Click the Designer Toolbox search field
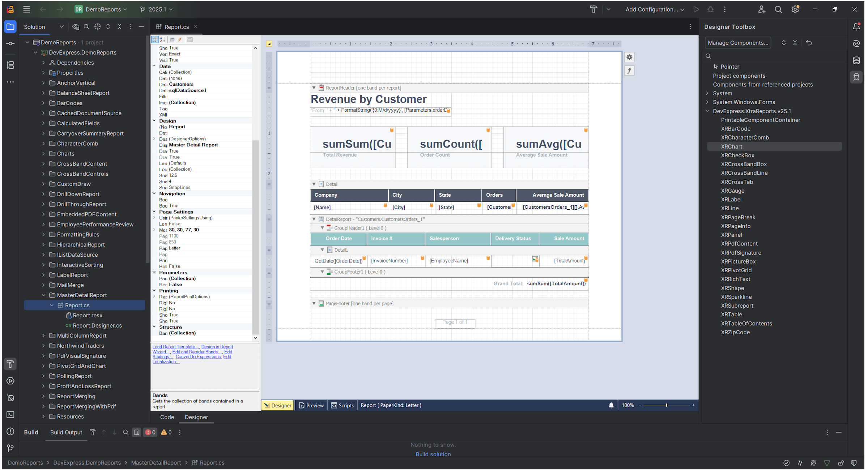The image size is (868, 470). 759,56
